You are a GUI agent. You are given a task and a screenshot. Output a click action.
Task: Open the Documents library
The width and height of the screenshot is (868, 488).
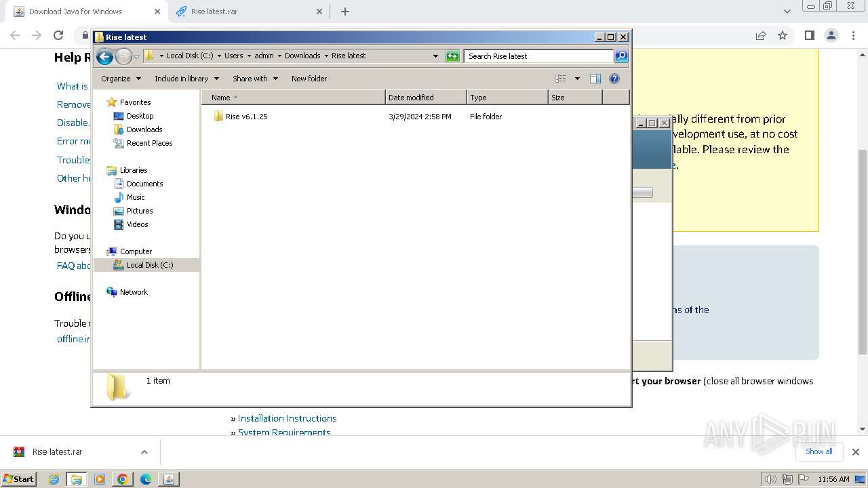[x=144, y=184]
